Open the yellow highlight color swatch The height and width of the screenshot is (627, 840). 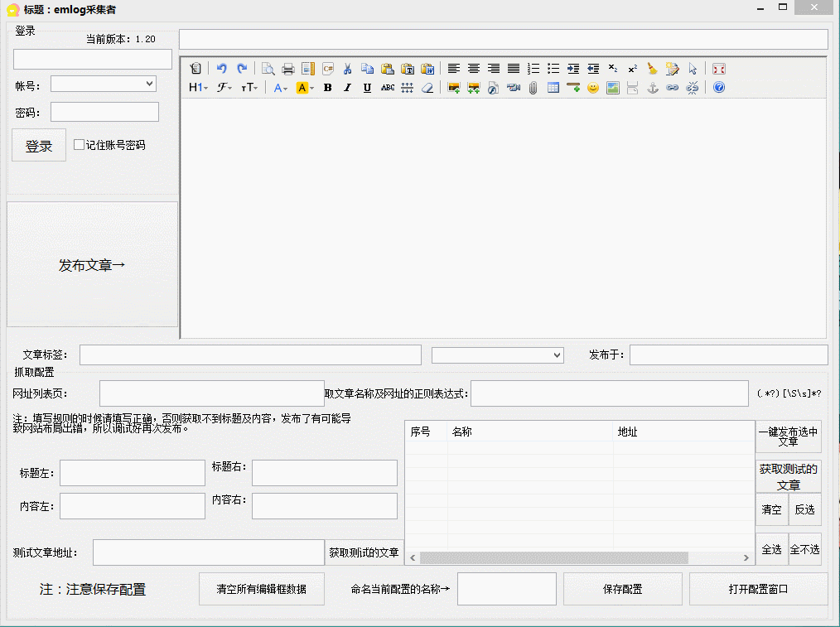[x=303, y=88]
